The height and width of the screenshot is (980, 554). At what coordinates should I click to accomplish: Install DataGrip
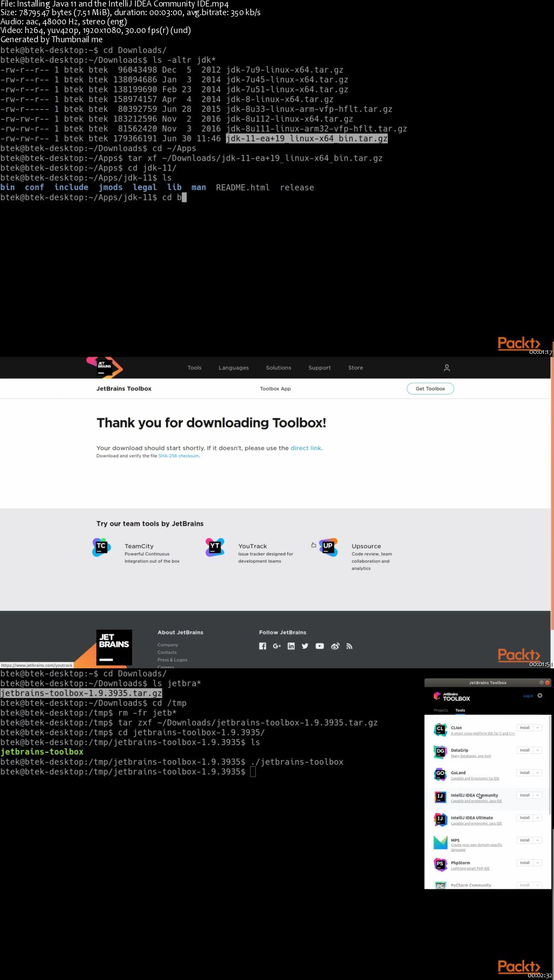click(525, 750)
